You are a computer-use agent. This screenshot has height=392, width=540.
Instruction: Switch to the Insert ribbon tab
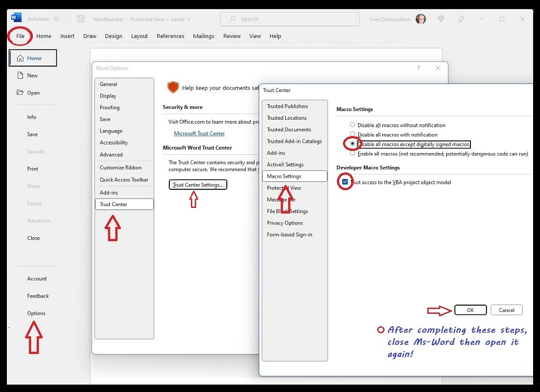tap(67, 36)
